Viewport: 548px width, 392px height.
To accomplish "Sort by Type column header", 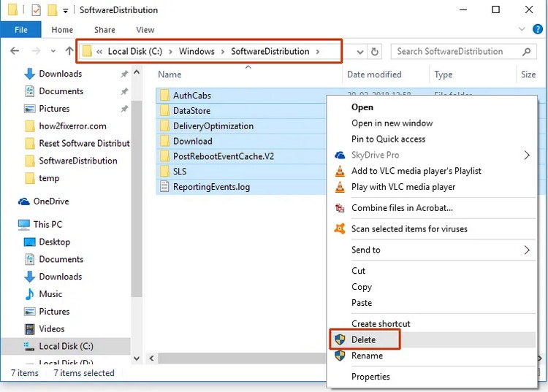I will 444,74.
